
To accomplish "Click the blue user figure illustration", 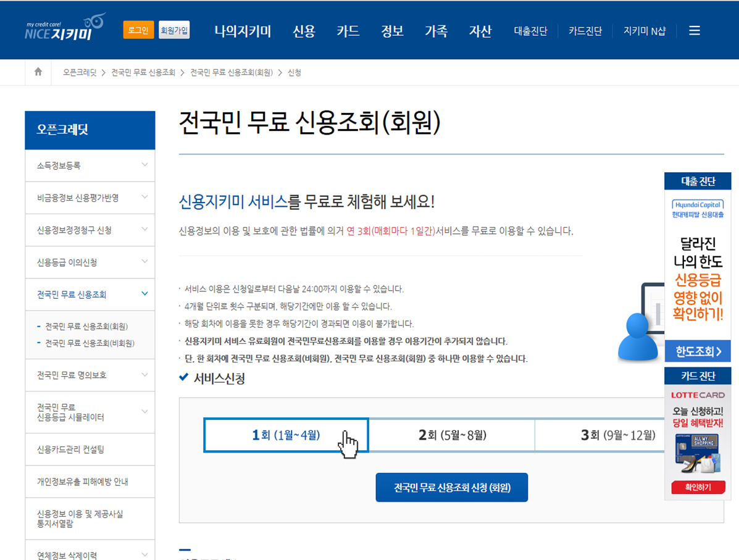I will tap(638, 338).
